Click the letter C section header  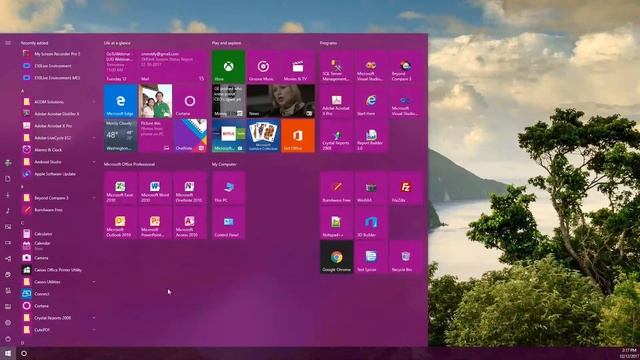click(x=22, y=223)
